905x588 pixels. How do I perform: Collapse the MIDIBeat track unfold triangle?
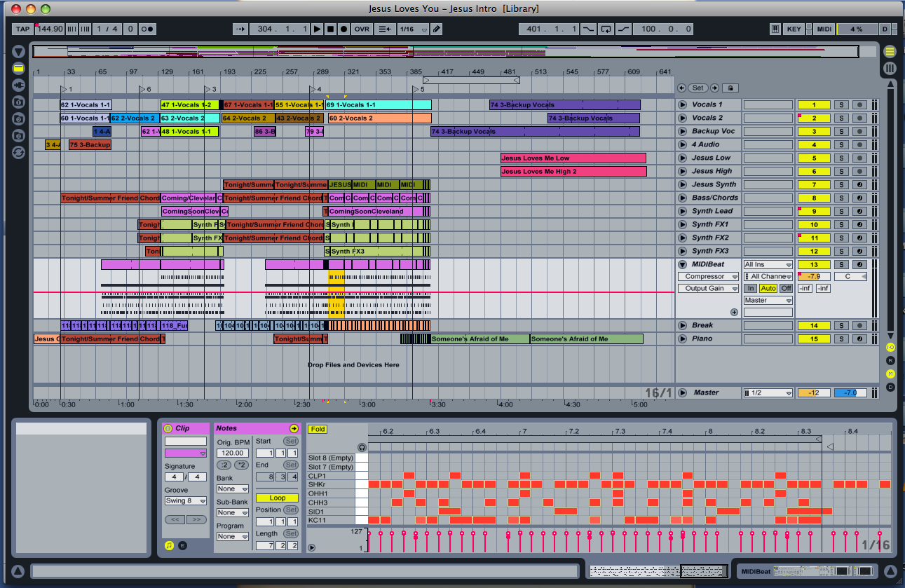pyautogui.click(x=682, y=264)
